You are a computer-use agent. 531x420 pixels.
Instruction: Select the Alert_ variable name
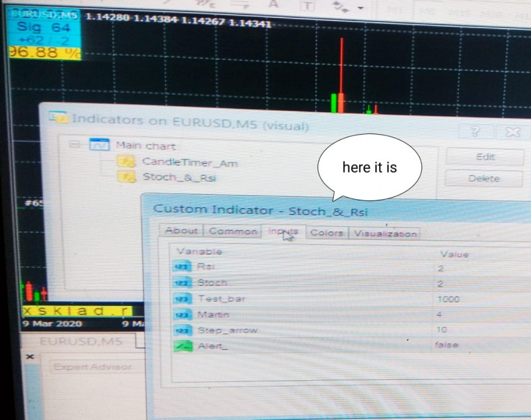tap(212, 346)
